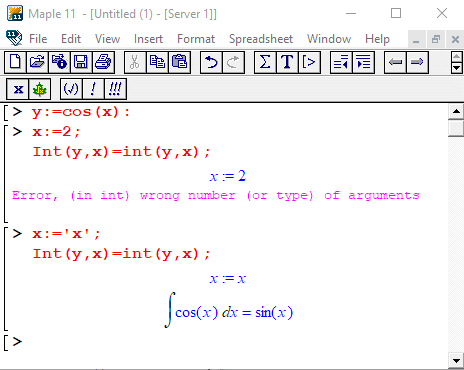Insert a new execution group with the [> icon

[x=309, y=62]
